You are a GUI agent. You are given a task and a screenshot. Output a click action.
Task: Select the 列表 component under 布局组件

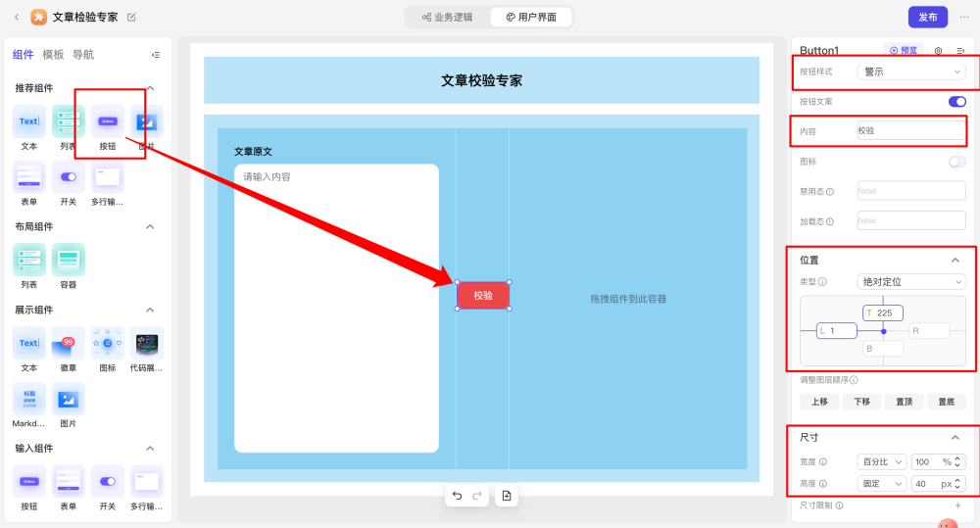point(28,266)
